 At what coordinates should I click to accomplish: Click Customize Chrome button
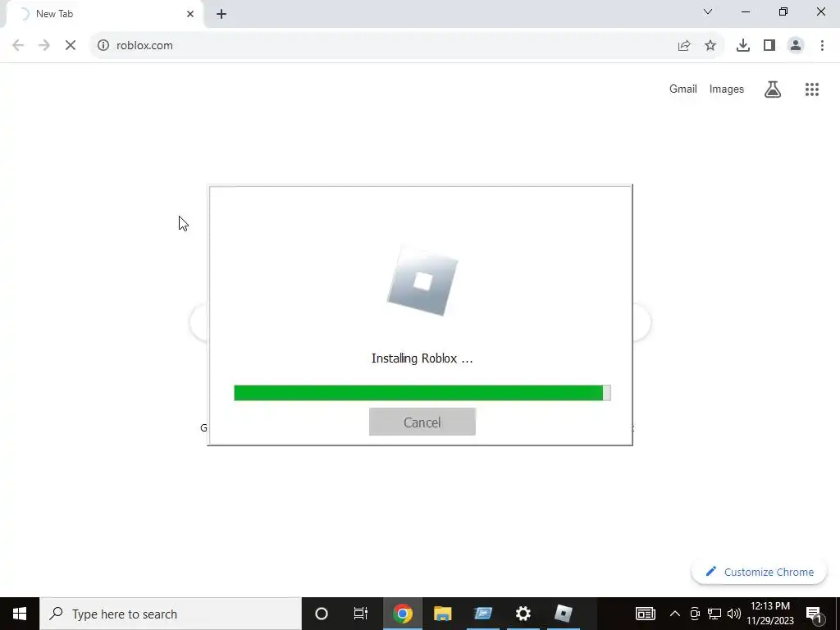tap(759, 572)
